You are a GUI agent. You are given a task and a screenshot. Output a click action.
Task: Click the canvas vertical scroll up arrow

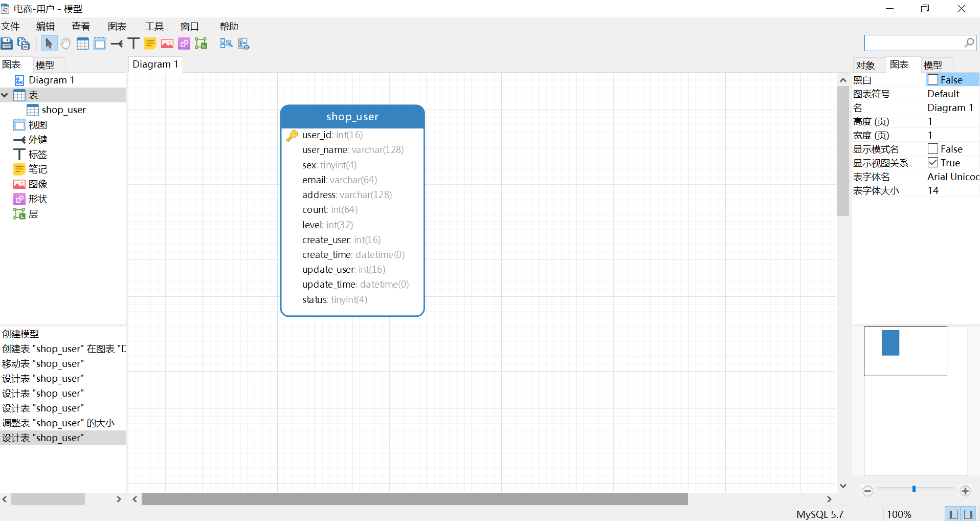pos(843,80)
